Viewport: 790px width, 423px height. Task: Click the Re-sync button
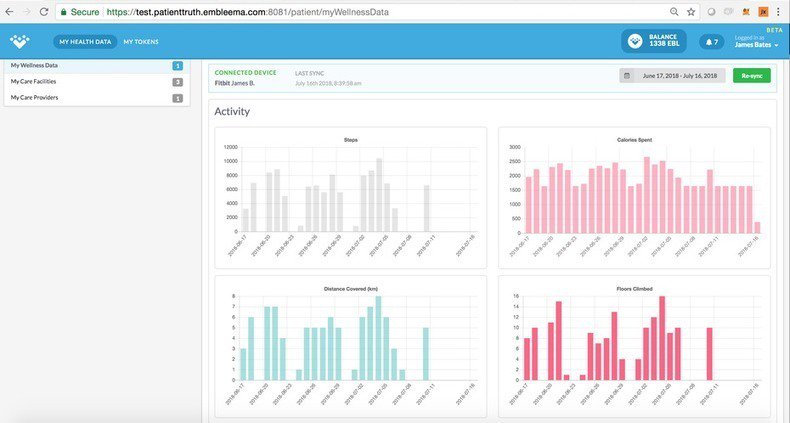coord(752,76)
